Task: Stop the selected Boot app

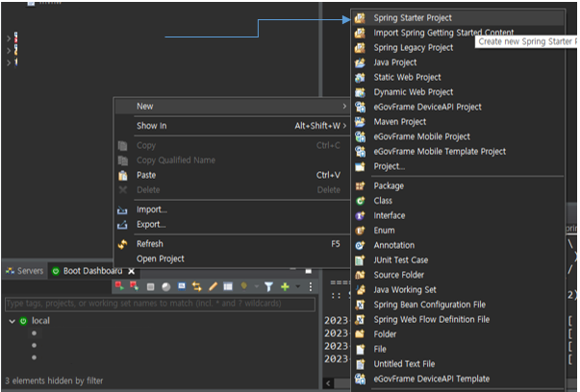Action: pyautogui.click(x=150, y=286)
